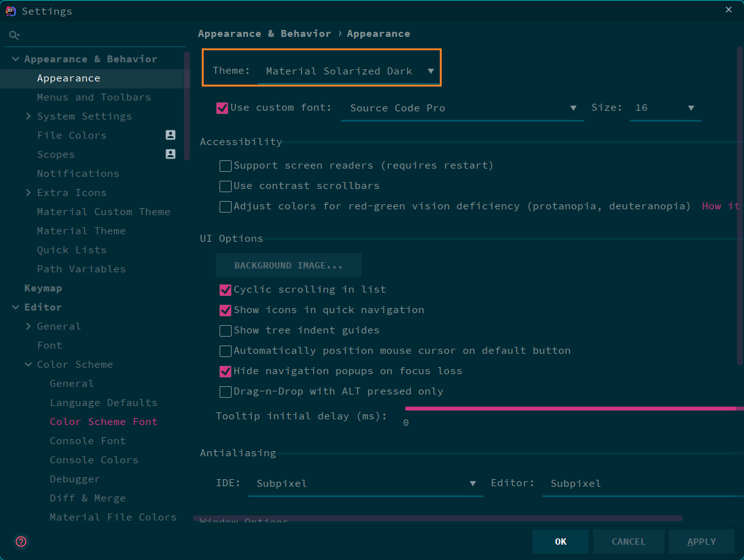Collapse the Appearance & Behavior section
This screenshot has width=744, height=560.
click(x=15, y=59)
